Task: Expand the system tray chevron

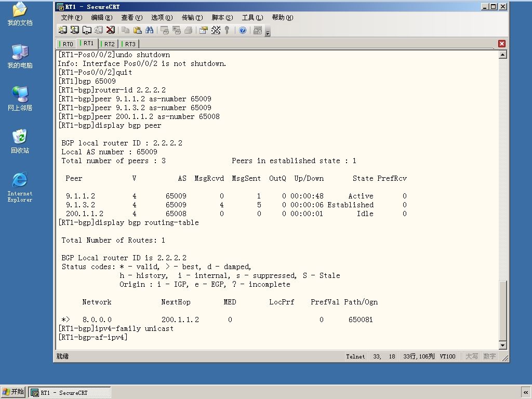Action: coord(526,393)
